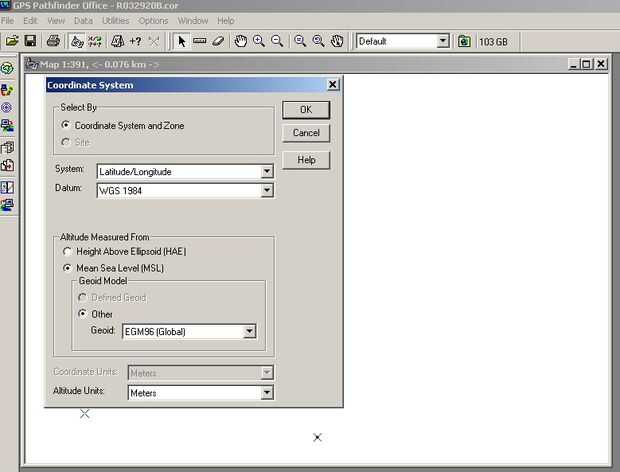Open the Window menu
This screenshot has height=472, width=620.
(x=193, y=21)
